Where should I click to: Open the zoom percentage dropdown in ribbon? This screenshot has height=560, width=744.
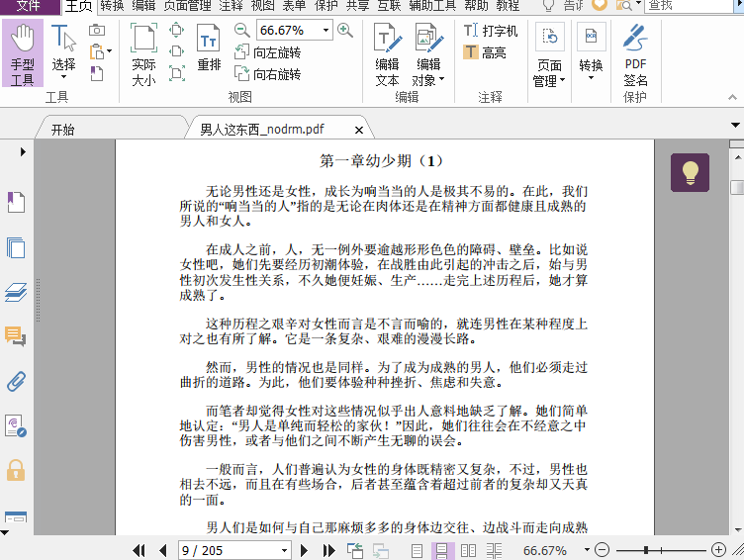325,31
